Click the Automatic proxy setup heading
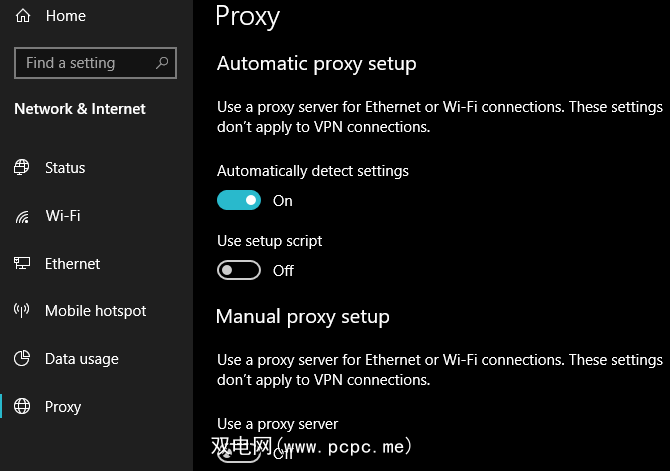The image size is (670, 471). (316, 64)
